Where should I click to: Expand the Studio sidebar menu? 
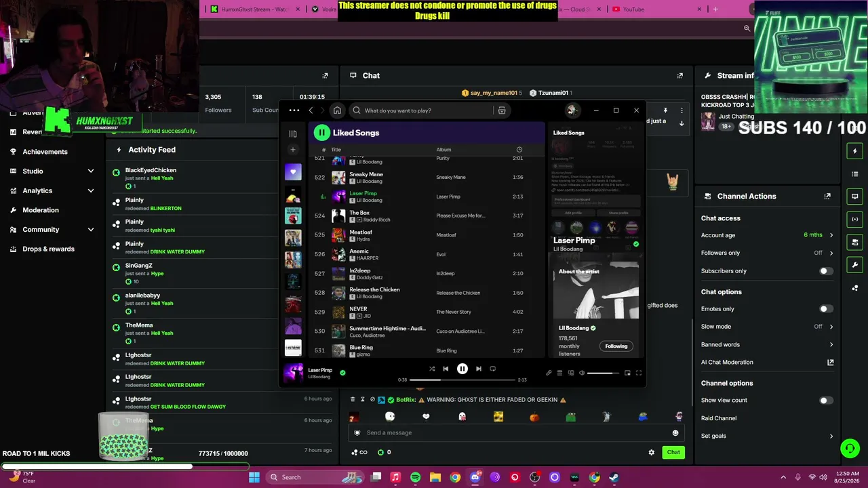point(91,171)
